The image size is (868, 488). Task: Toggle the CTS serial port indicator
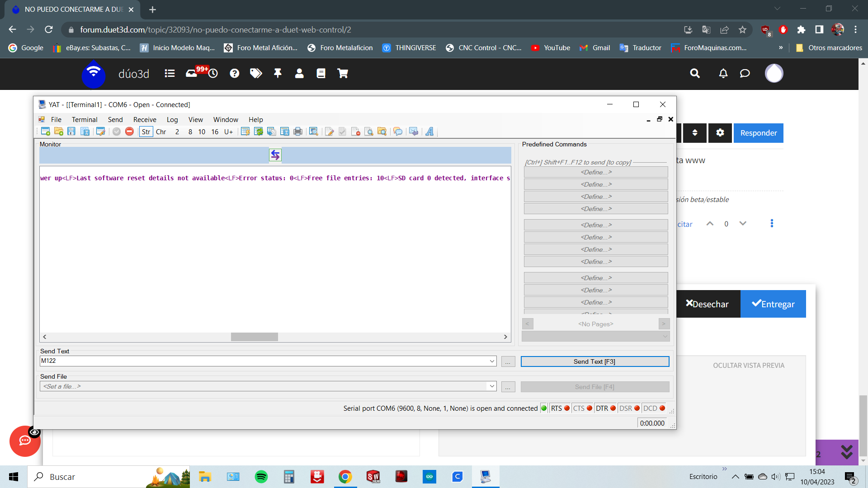point(582,408)
